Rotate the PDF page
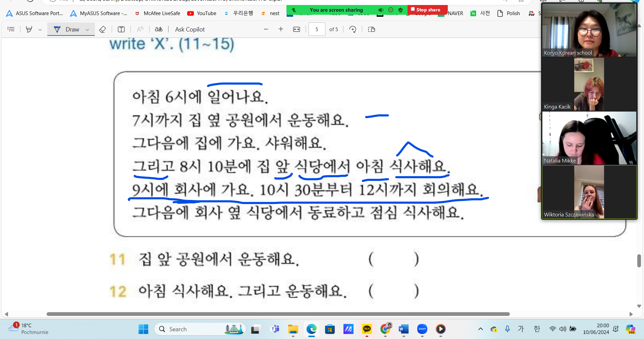 coord(353,29)
